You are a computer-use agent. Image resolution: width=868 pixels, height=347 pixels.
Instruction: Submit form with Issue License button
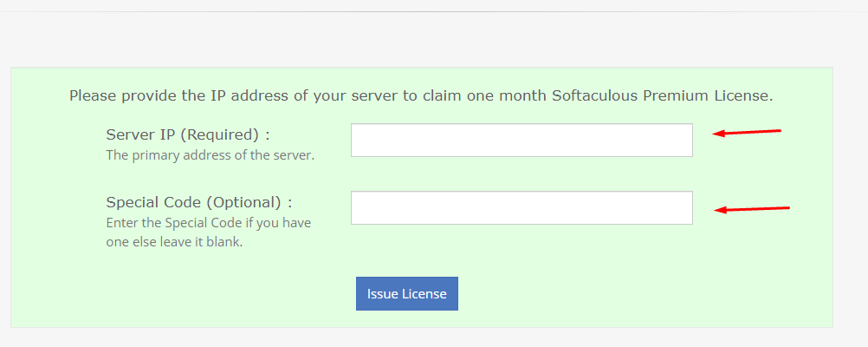click(x=407, y=294)
